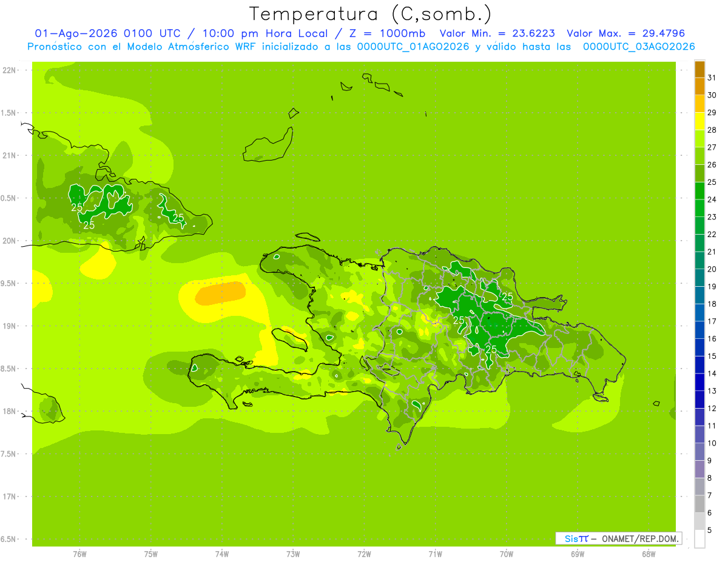Click the '68W' longitude label
This screenshot has width=728, height=562.
tap(649, 554)
